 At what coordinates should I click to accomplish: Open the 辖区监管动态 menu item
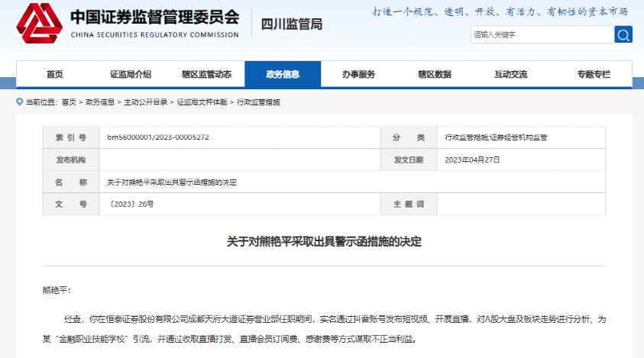click(206, 74)
